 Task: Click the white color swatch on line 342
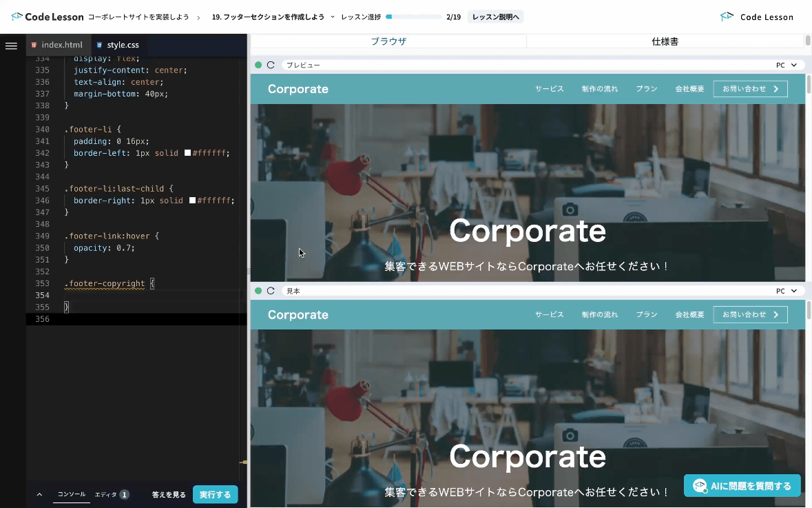[187, 153]
